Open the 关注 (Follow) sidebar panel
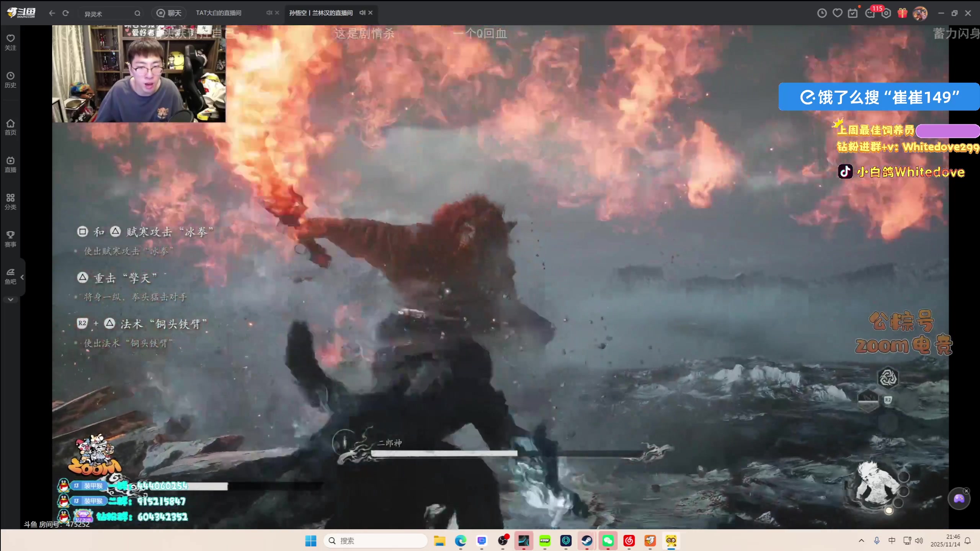The width and height of the screenshot is (980, 551). pyautogui.click(x=10, y=41)
